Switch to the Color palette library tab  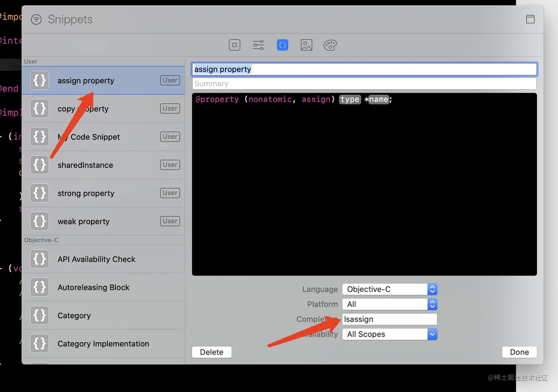[330, 45]
